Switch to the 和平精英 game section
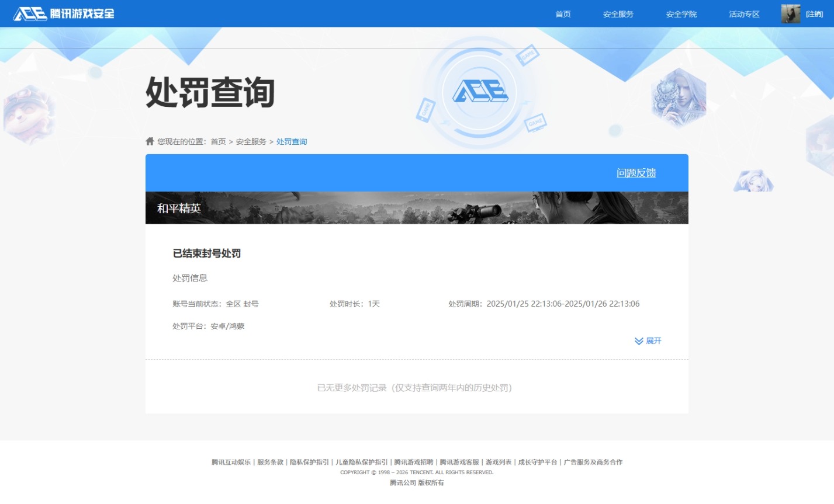This screenshot has width=834, height=504. point(178,208)
